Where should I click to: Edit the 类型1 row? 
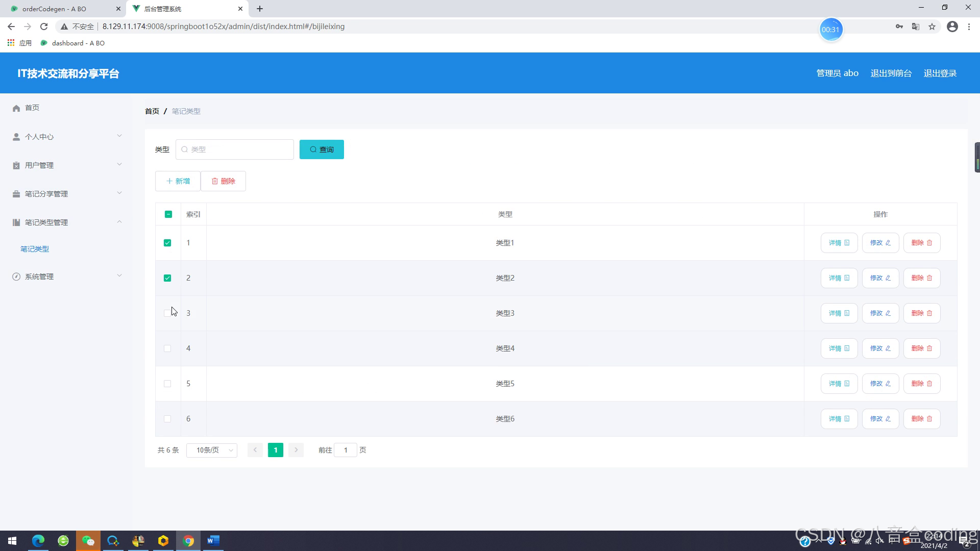pyautogui.click(x=880, y=243)
